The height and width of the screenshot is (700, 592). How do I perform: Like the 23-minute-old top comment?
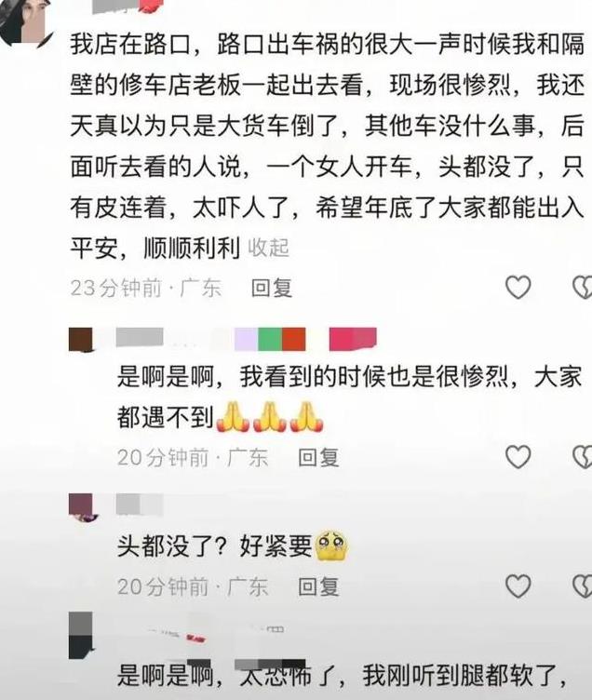[518, 287]
